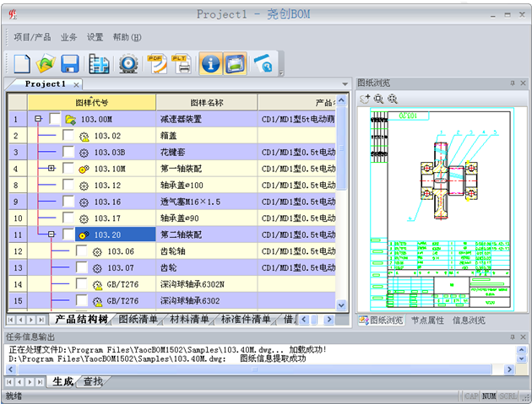Open the 业务 menu
Image resolution: width=532 pixels, height=404 pixels.
click(68, 37)
